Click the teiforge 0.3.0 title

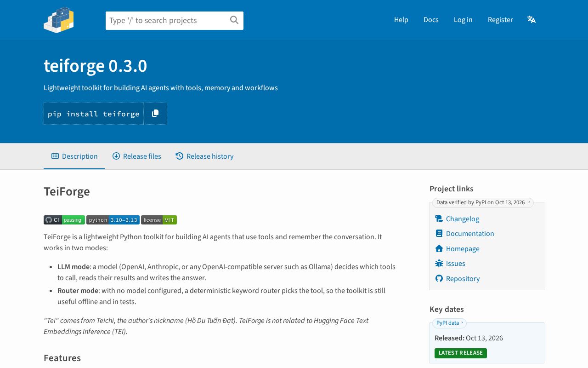96,66
